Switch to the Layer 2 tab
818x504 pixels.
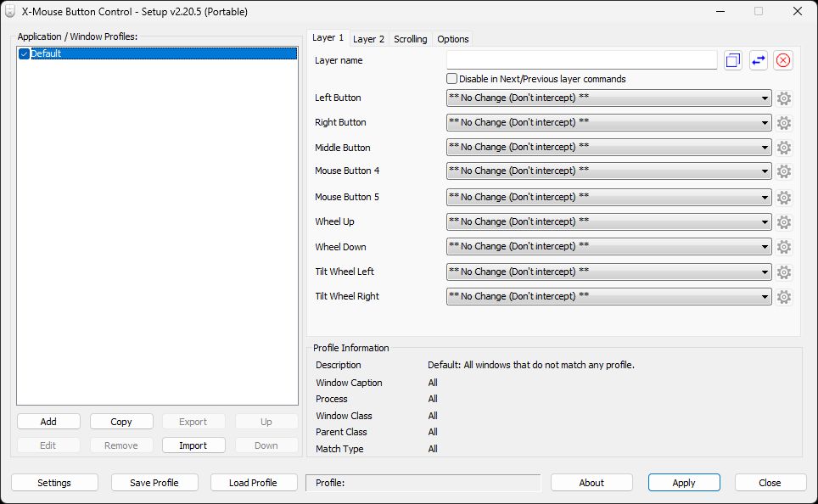(368, 39)
